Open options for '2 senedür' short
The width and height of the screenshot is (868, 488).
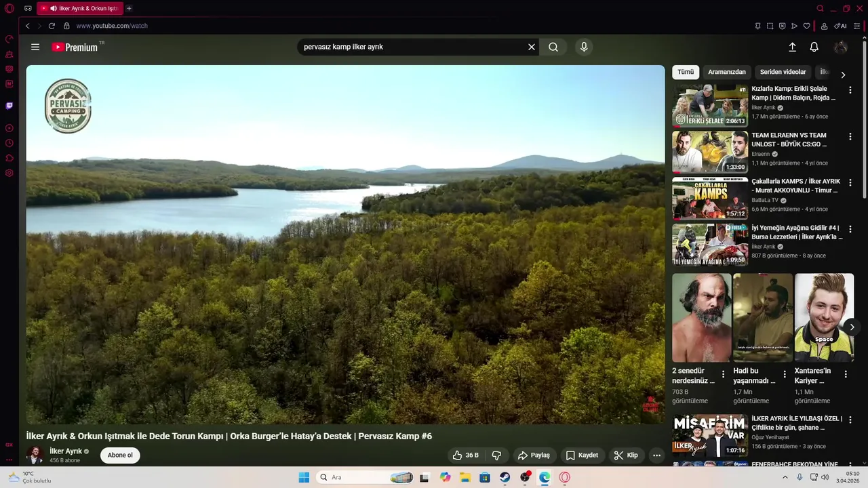[723, 374]
